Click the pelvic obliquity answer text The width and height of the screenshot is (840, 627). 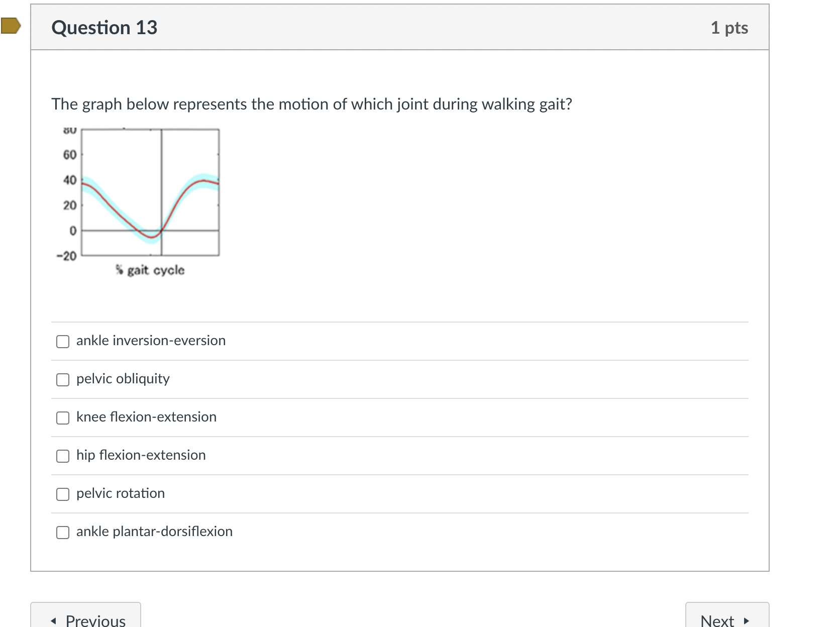click(x=122, y=379)
